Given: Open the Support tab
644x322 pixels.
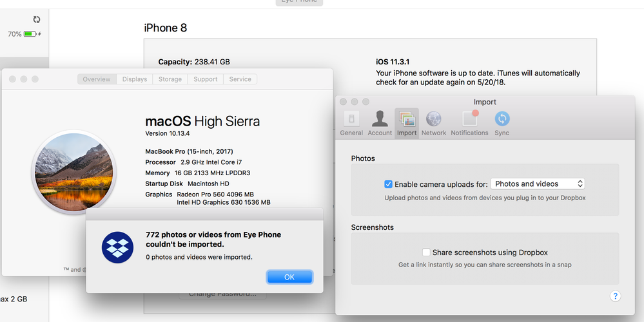Looking at the screenshot, I should (x=206, y=79).
